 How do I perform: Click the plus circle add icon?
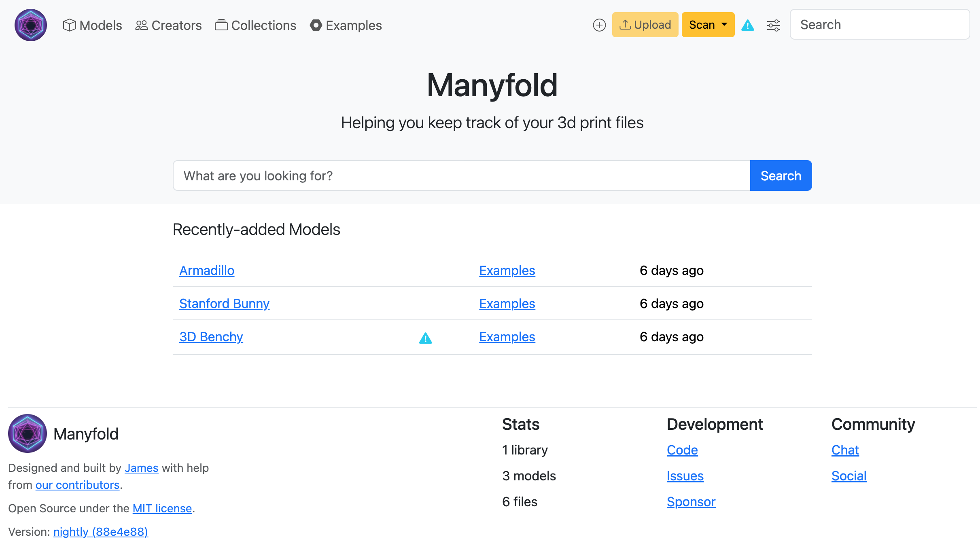(599, 25)
